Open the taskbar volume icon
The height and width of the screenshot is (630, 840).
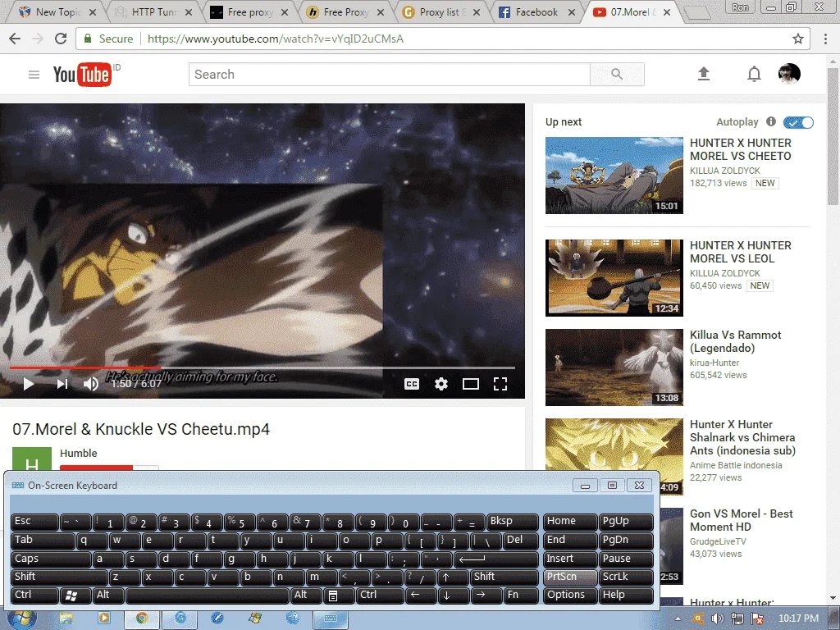(717, 619)
